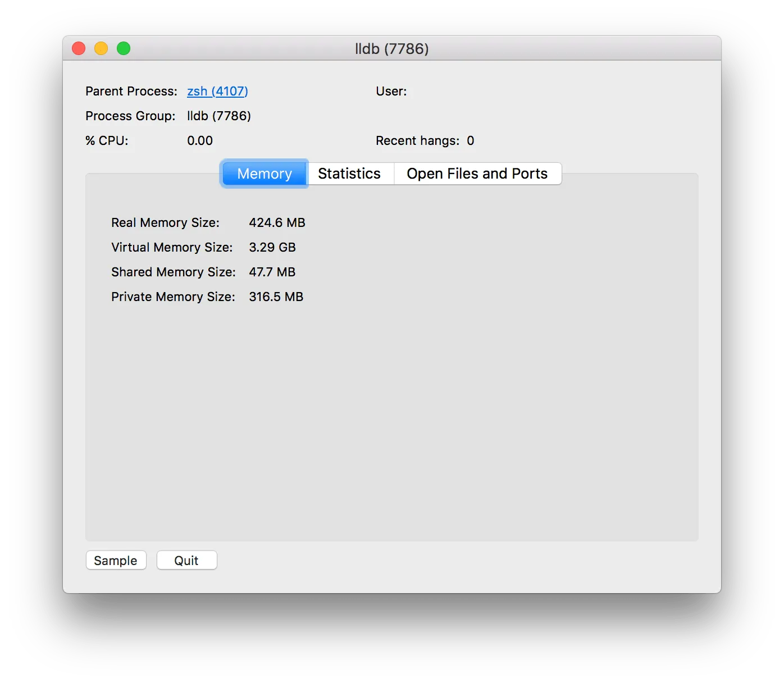Open the Open Files and Ports tab
This screenshot has width=784, height=683.
pos(477,174)
